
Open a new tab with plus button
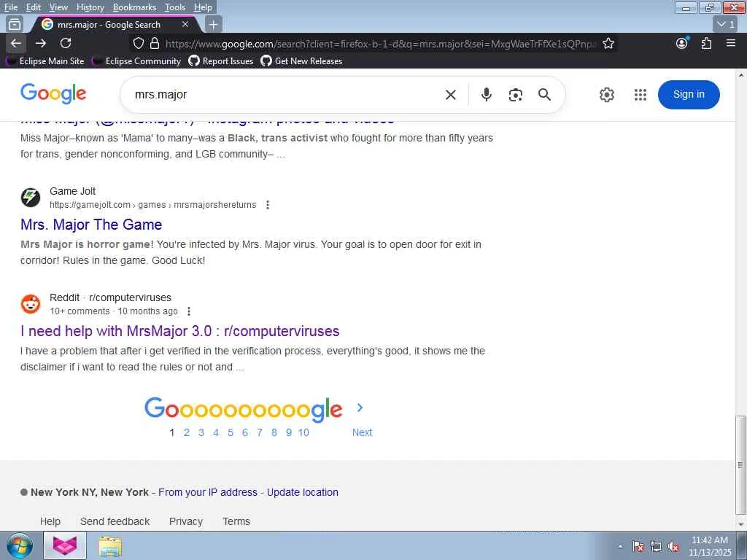tap(214, 24)
